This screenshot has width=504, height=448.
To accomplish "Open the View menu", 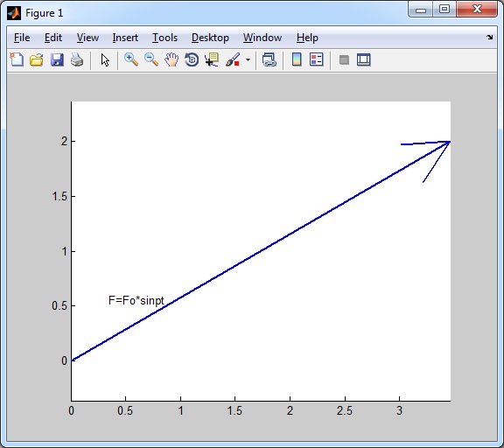I will (87, 38).
